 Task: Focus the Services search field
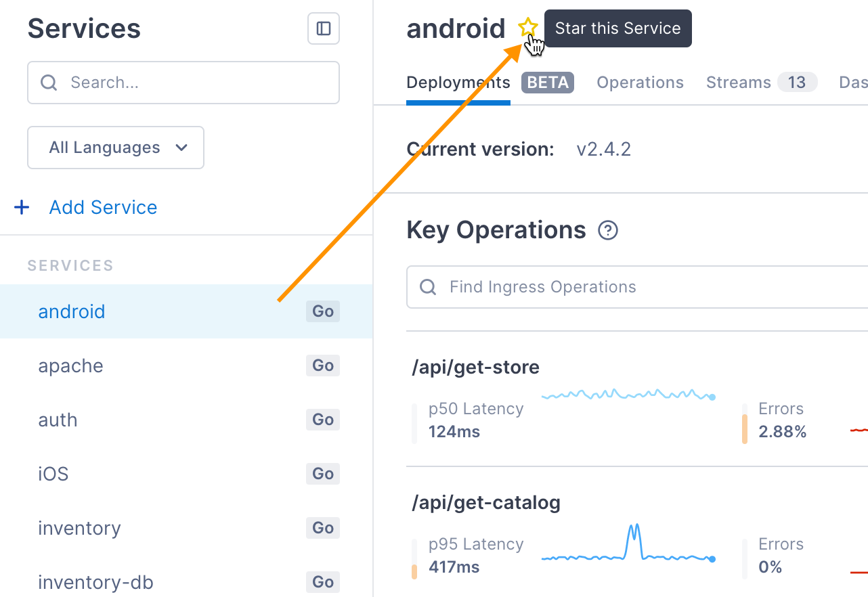(x=183, y=83)
